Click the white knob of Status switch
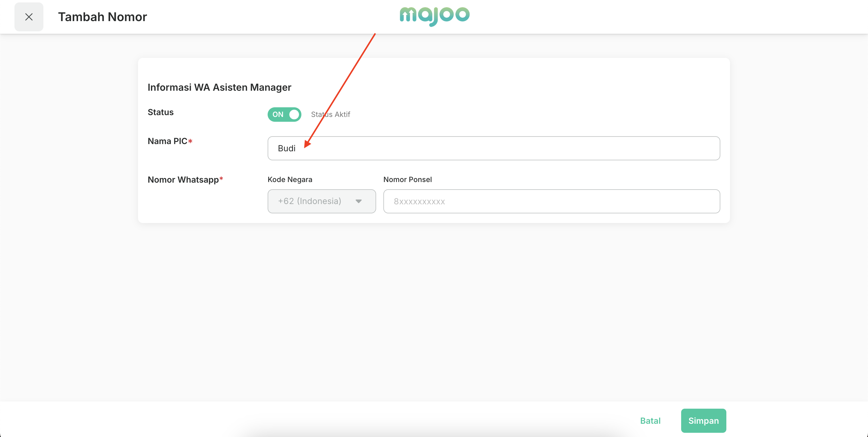Screen dimensions: 868x437 (x=294, y=115)
